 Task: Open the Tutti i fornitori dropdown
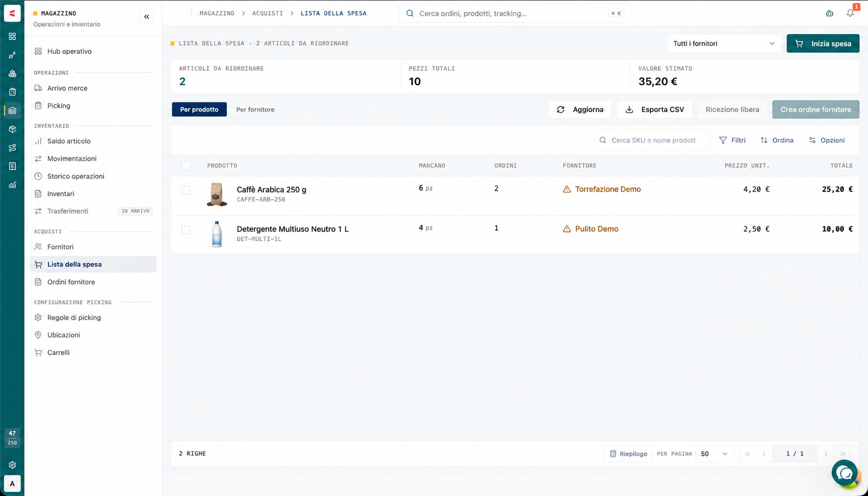point(724,43)
